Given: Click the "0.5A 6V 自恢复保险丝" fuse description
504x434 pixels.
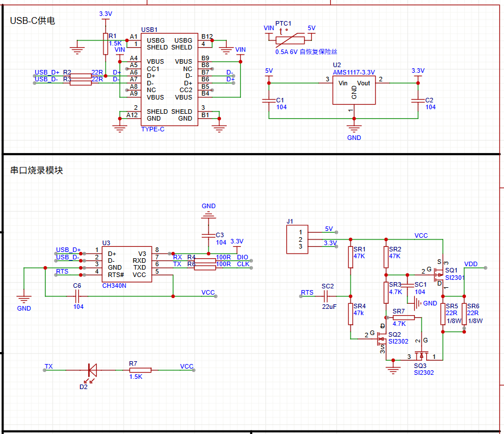Looking at the screenshot, I should click(x=306, y=52).
